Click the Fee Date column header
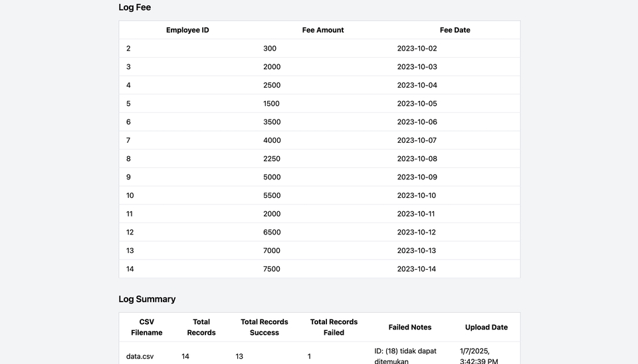 coord(455,30)
